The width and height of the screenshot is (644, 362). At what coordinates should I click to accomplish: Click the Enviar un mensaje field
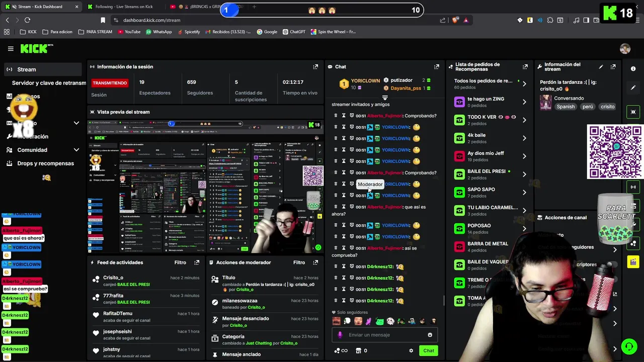pos(384,335)
